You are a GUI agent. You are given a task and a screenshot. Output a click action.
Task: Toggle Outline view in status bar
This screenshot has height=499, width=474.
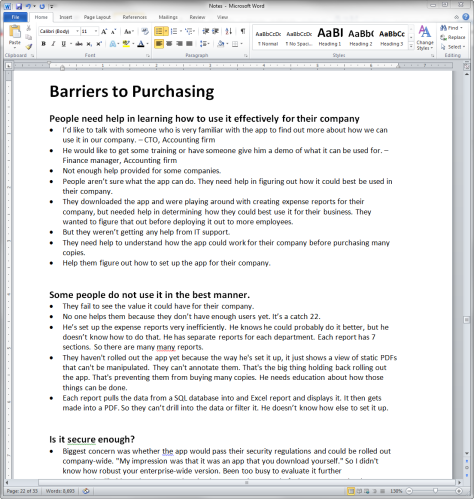pos(375,491)
